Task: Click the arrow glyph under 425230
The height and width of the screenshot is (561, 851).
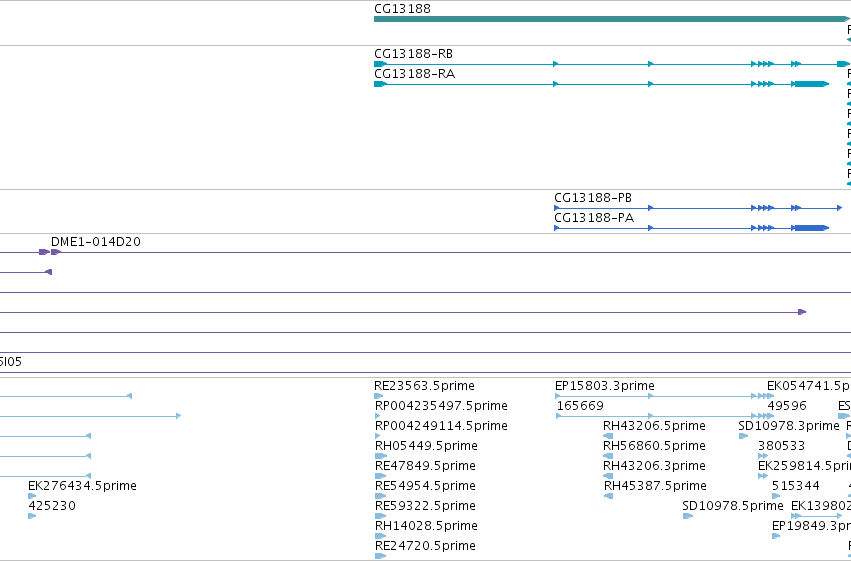Action: (32, 516)
